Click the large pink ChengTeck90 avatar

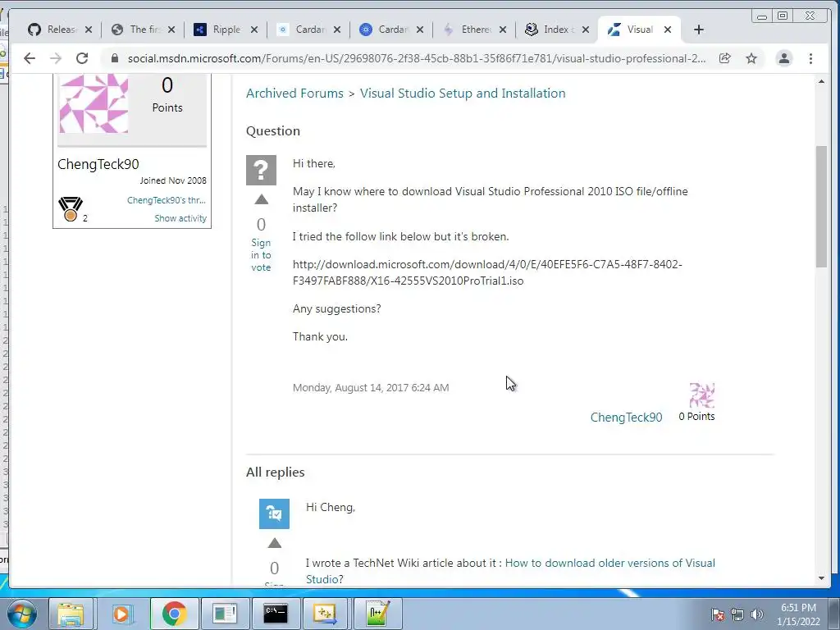pyautogui.click(x=94, y=103)
